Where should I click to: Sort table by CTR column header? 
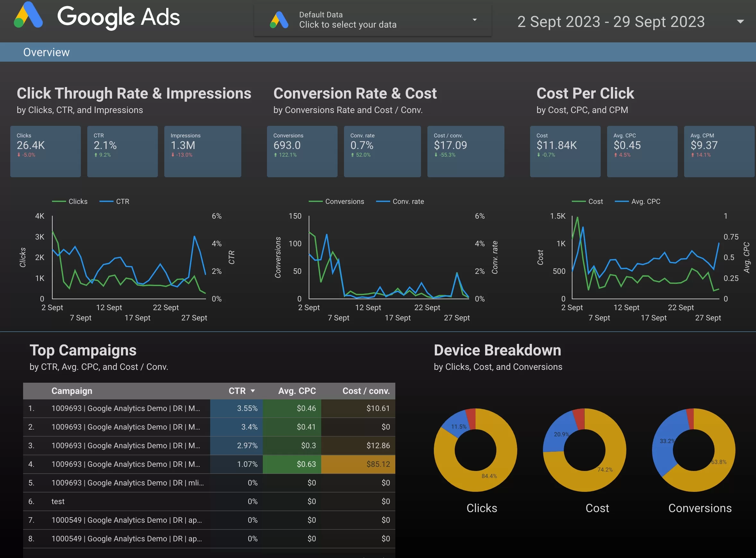237,391
